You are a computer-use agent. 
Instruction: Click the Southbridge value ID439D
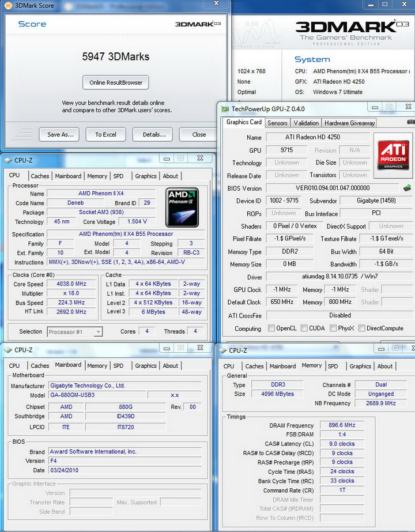[x=126, y=416]
